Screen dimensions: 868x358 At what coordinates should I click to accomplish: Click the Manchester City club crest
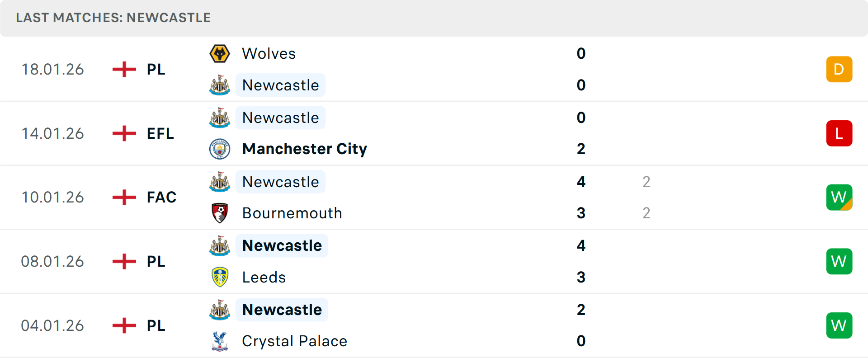tap(220, 149)
